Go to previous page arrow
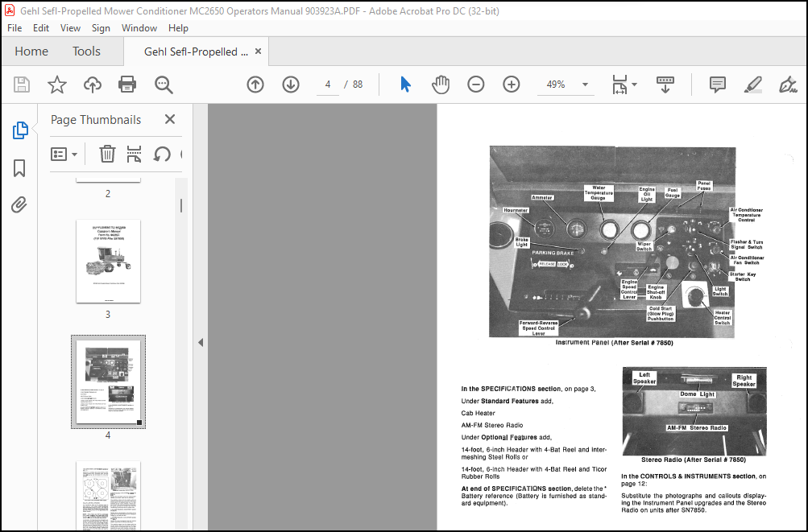The image size is (808, 532). (255, 85)
